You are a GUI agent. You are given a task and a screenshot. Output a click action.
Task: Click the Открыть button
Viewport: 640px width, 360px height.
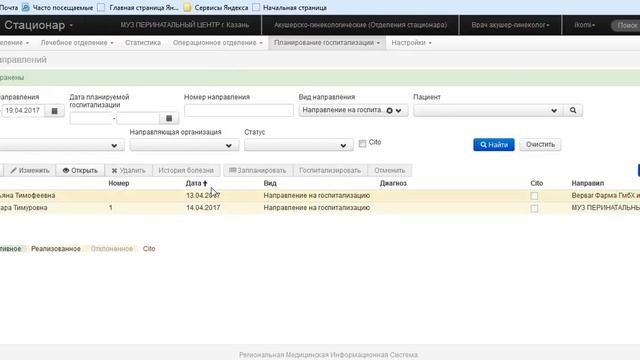coord(80,170)
